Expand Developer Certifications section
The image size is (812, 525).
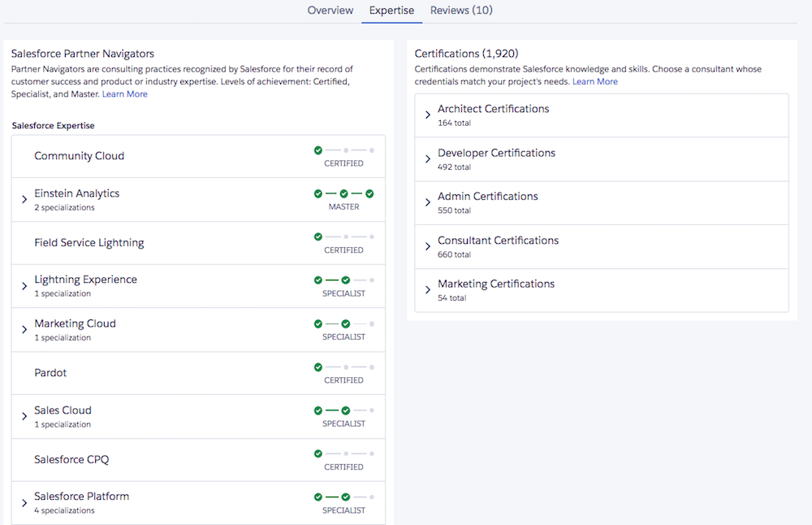(x=428, y=159)
